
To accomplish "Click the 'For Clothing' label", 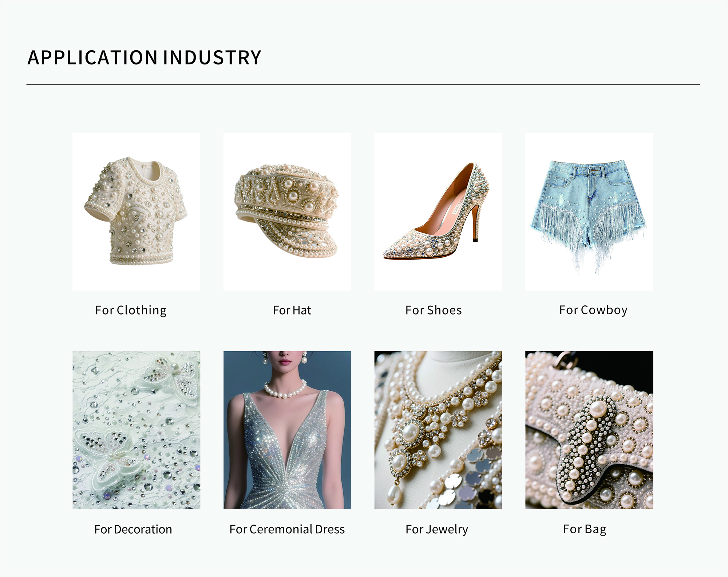I will (x=131, y=310).
